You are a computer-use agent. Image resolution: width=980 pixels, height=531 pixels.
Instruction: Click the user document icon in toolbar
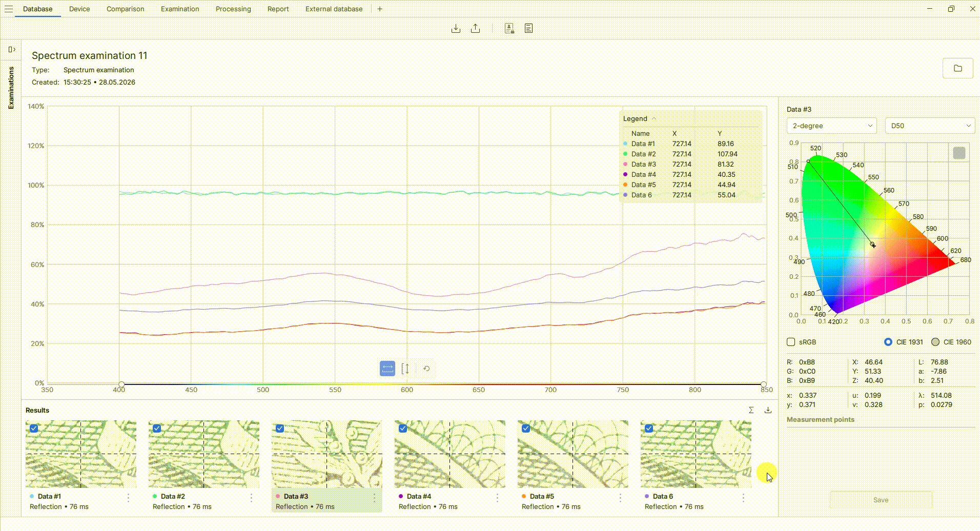coord(509,28)
